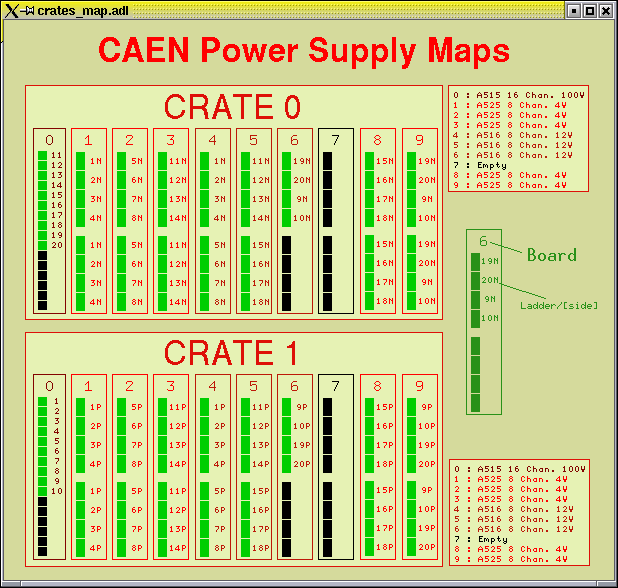Click the green Board label in legend
The height and width of the screenshot is (588, 618).
552,255
